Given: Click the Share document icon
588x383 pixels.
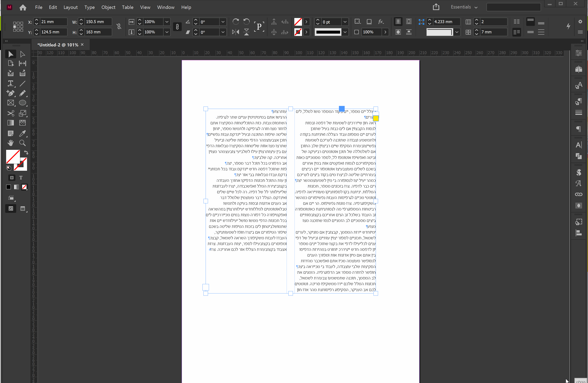Looking at the screenshot, I should (x=436, y=7).
